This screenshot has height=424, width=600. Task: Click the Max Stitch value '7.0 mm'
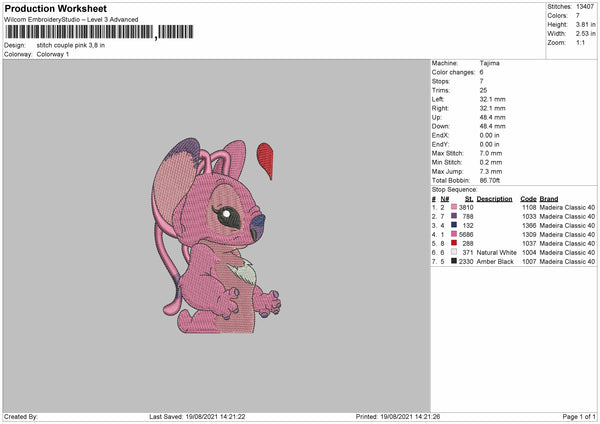(491, 153)
